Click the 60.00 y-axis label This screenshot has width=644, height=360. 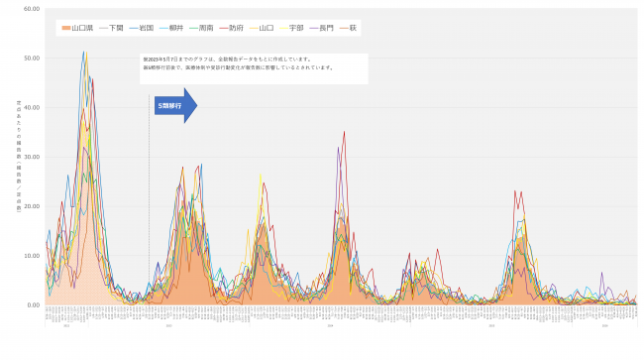(32, 9)
